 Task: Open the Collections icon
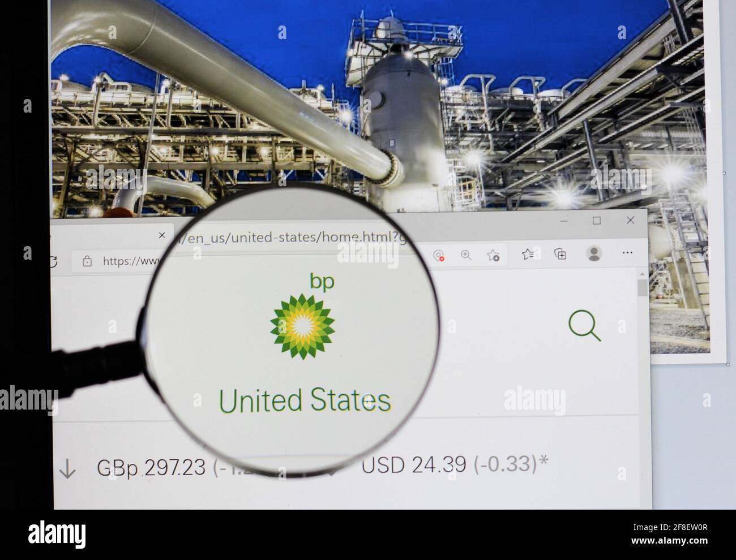coord(560,254)
